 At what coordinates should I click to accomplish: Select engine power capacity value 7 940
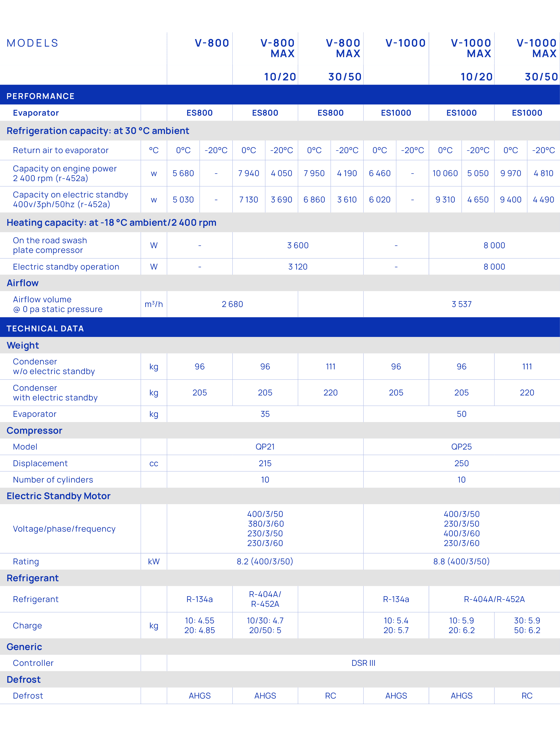(x=248, y=173)
